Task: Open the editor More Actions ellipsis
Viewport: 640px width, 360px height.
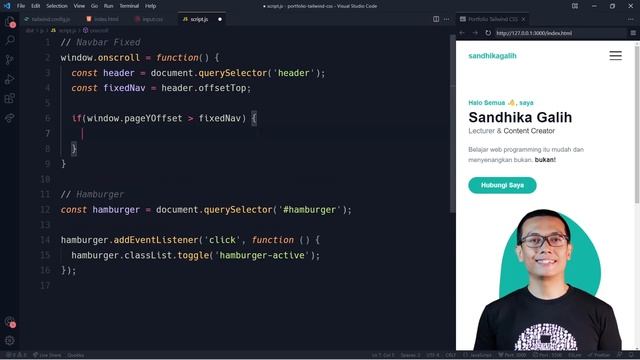Action: click(x=447, y=19)
